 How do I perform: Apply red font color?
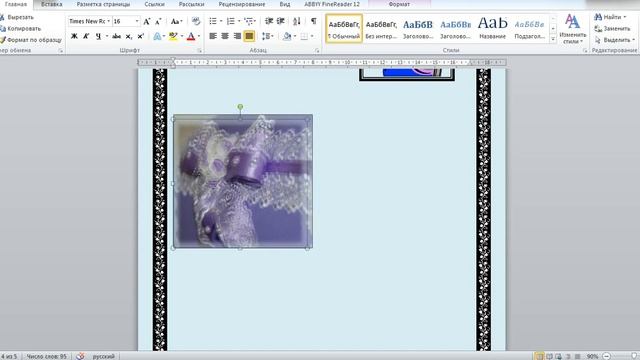click(191, 36)
